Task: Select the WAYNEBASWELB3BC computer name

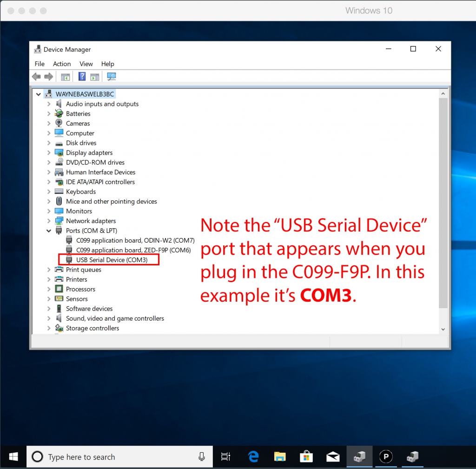Action: coord(85,94)
